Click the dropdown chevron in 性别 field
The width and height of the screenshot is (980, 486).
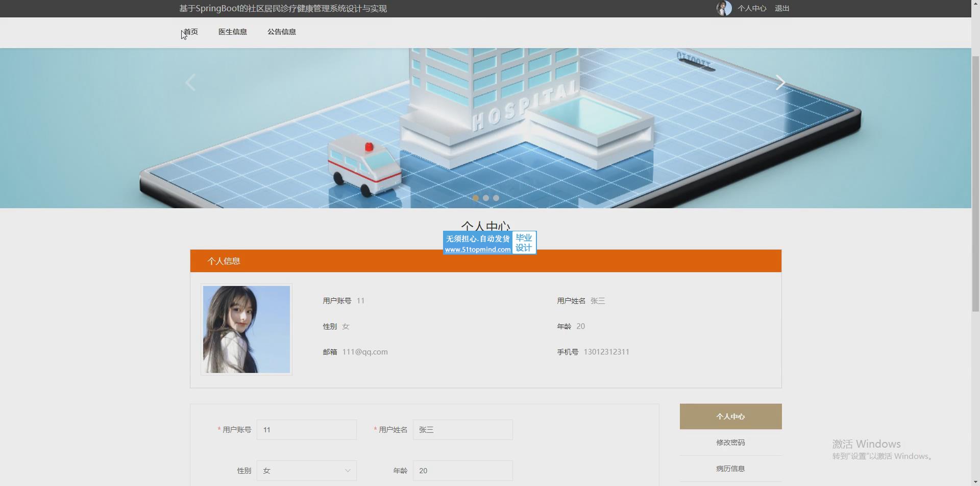[348, 471]
